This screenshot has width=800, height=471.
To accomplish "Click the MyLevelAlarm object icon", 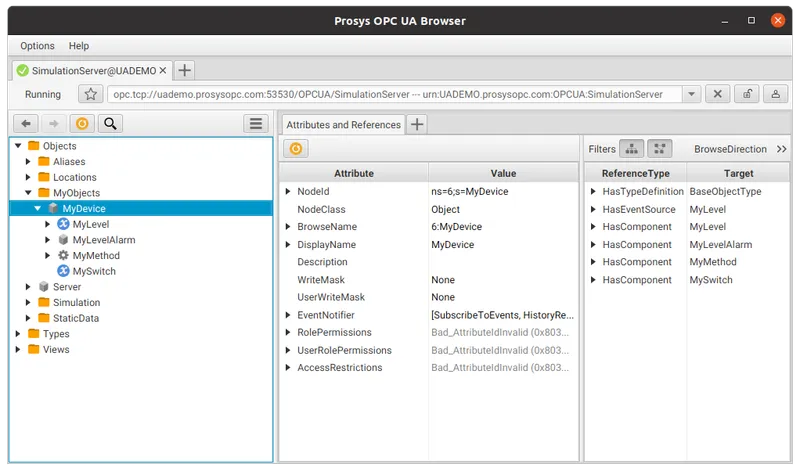I will tap(63, 239).
